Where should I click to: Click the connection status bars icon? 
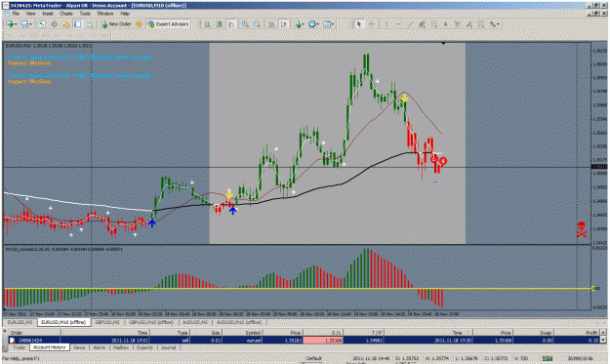tap(548, 358)
